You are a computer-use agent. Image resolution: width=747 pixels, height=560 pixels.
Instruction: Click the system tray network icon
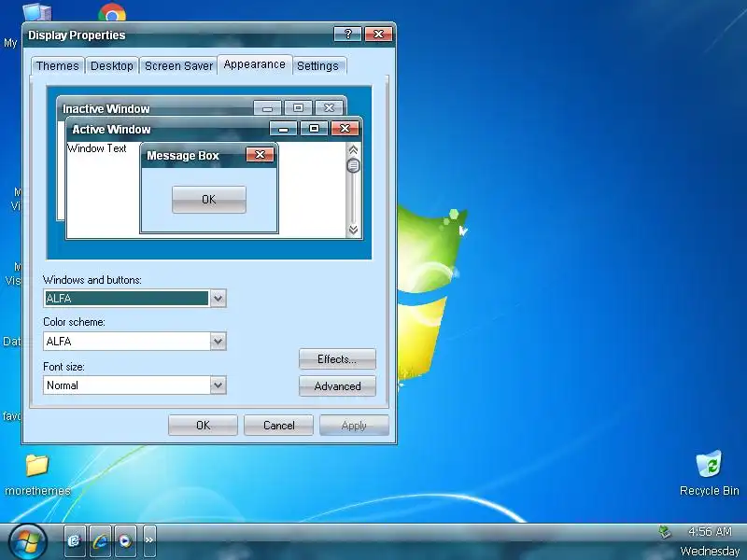coord(665,531)
